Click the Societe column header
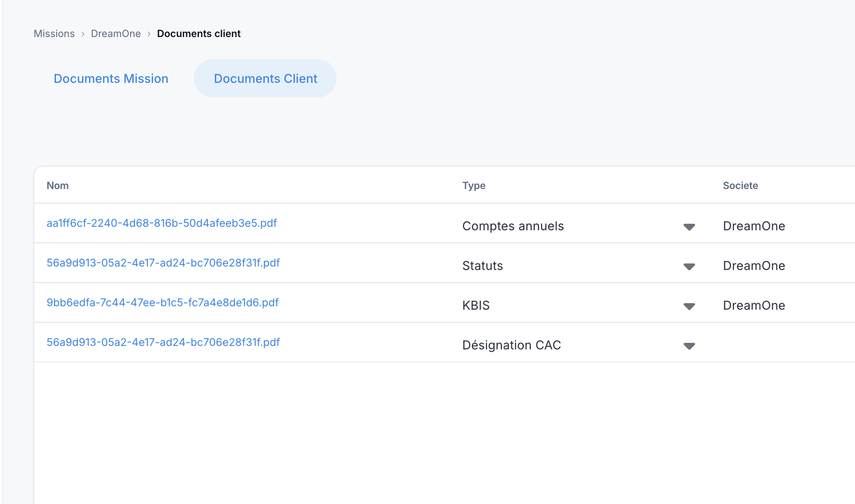855x504 pixels. pos(740,186)
